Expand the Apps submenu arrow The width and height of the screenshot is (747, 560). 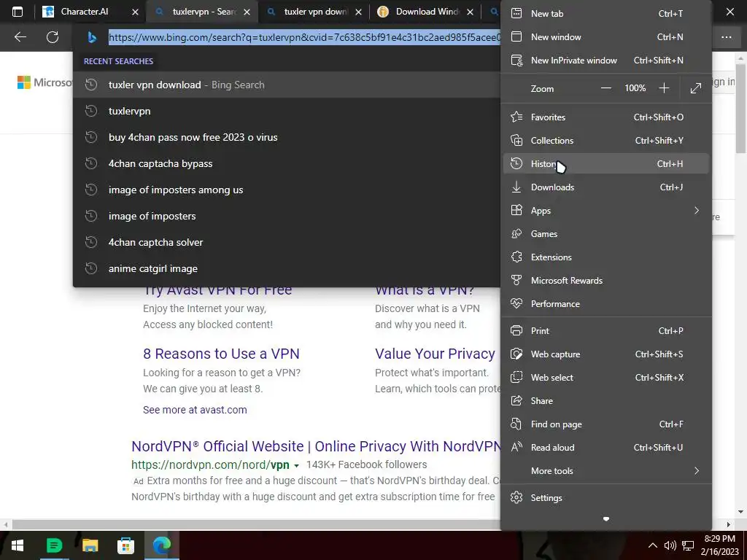coord(697,211)
